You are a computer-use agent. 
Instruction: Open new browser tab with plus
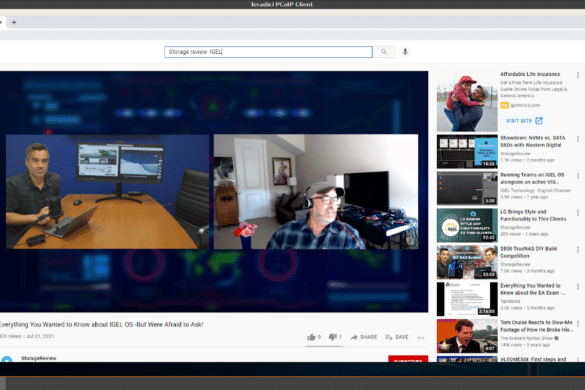click(14, 22)
